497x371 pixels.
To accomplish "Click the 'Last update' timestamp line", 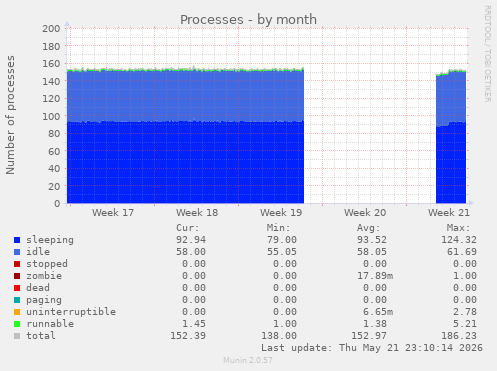I will point(372,348).
